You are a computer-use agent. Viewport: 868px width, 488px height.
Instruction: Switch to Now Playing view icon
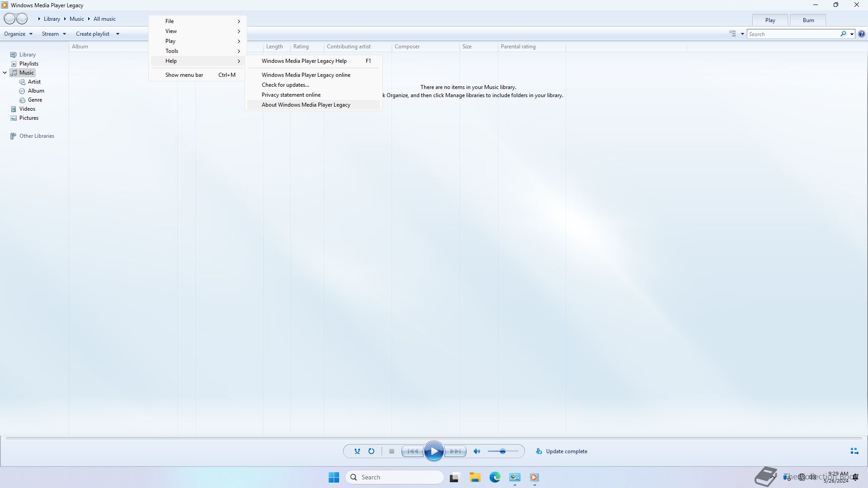(x=854, y=451)
